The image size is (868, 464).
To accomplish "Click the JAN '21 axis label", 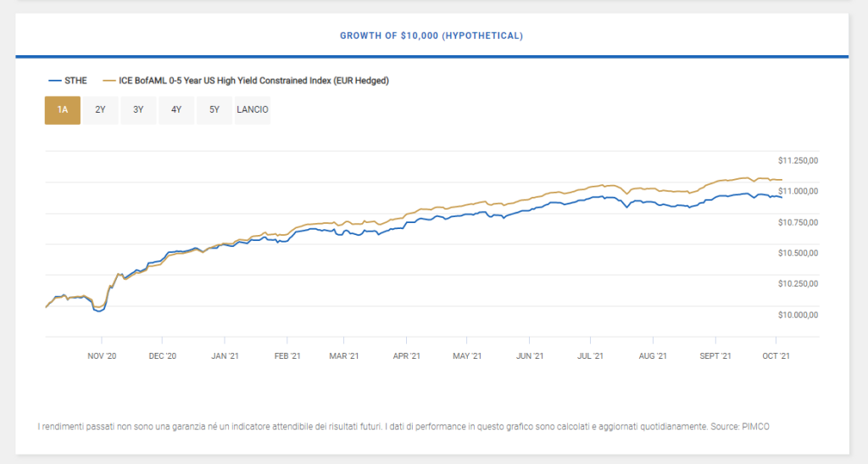I will point(224,356).
